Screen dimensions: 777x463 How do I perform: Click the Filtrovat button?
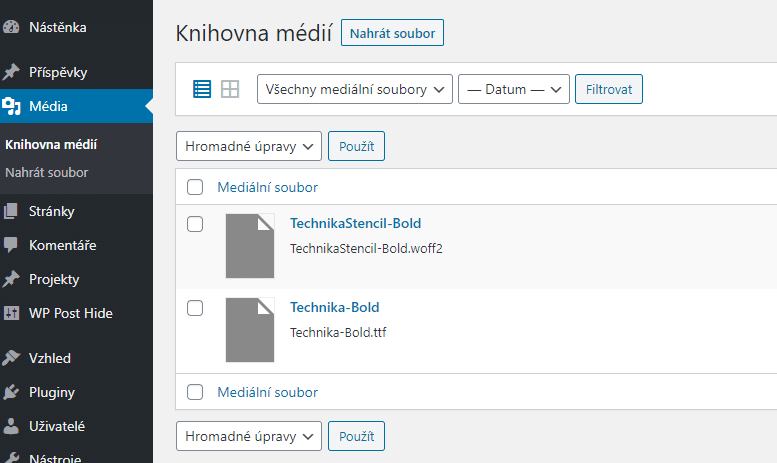609,89
